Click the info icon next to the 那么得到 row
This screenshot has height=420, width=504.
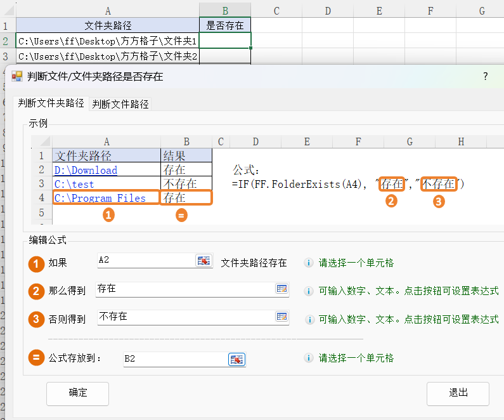click(309, 291)
